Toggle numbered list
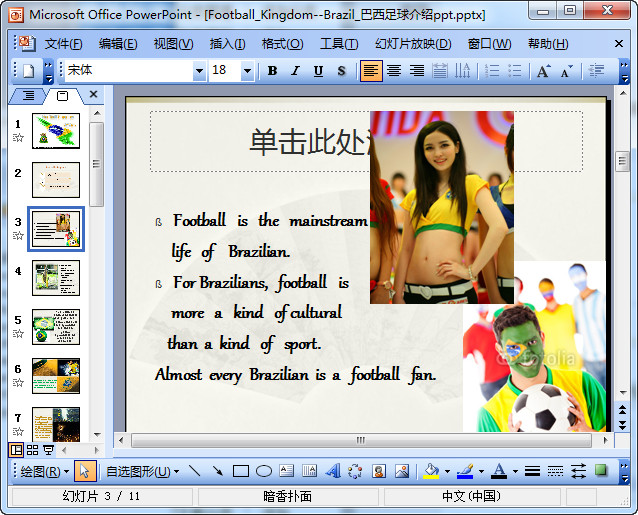Screen dimensions: 638x515 click(492, 71)
